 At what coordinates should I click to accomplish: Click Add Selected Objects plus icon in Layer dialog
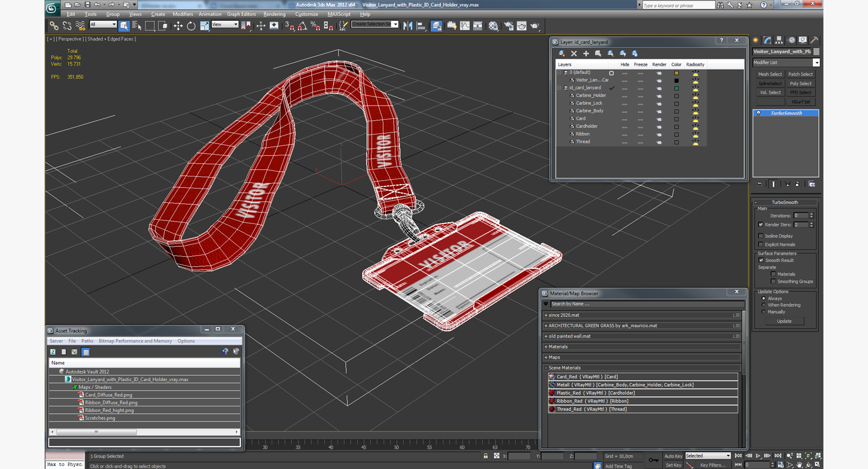pos(586,53)
